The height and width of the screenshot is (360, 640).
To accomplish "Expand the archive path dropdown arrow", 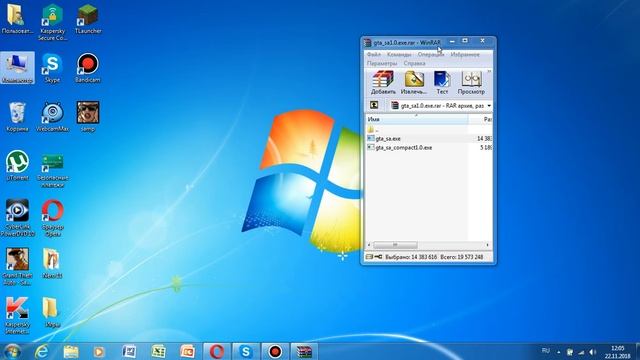I will pyautogui.click(x=489, y=106).
